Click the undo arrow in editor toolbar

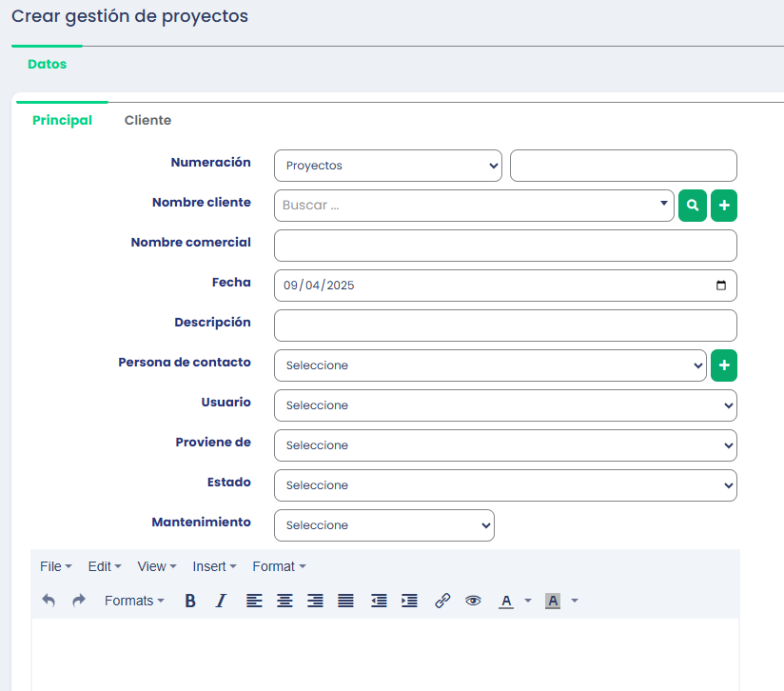[49, 601]
